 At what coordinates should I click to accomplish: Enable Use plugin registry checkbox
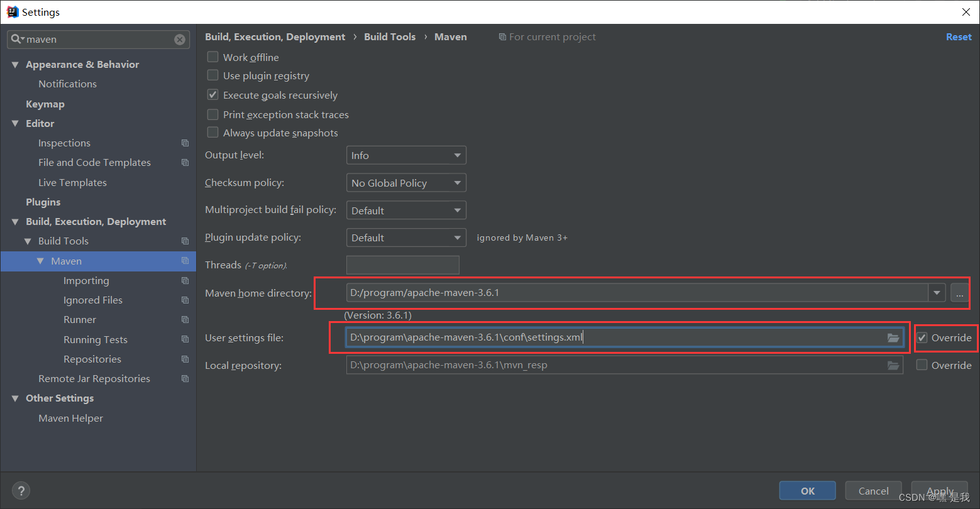[213, 75]
